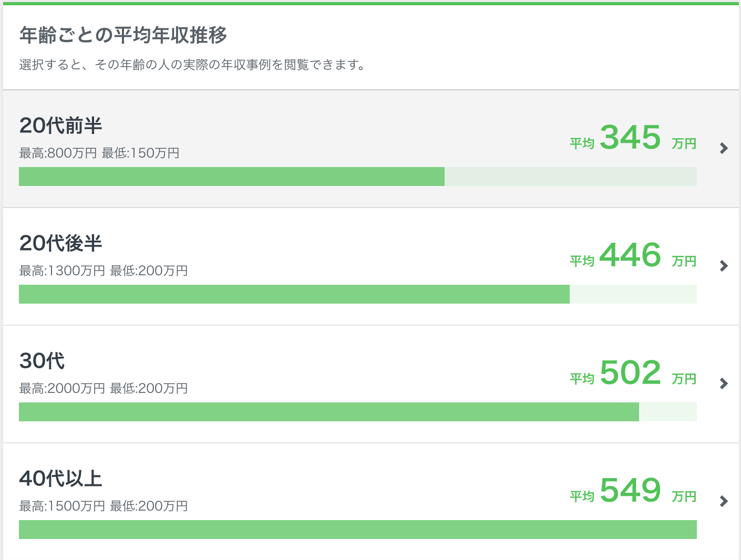Click the 最高:1300万円 最低:200万円 text
The image size is (741, 560).
pos(104,271)
